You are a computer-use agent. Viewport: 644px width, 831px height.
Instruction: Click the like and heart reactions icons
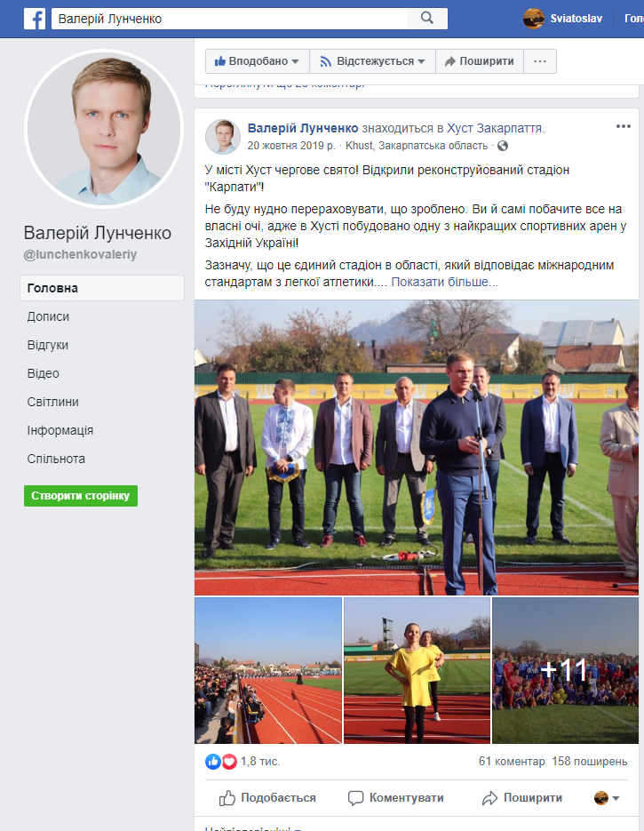[221, 762]
